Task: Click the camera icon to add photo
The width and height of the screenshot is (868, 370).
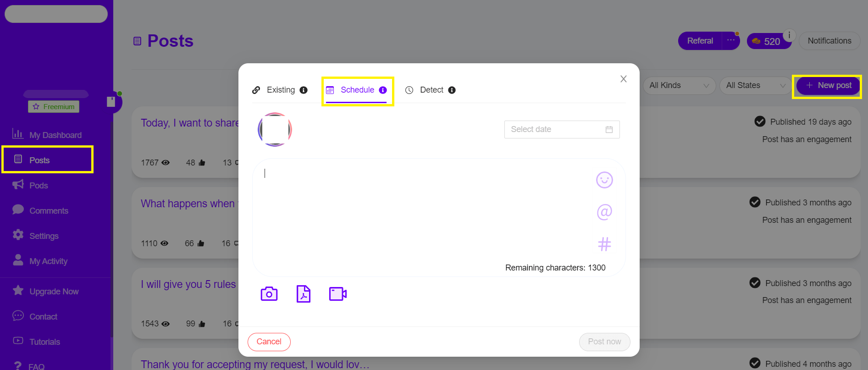Action: 269,294
